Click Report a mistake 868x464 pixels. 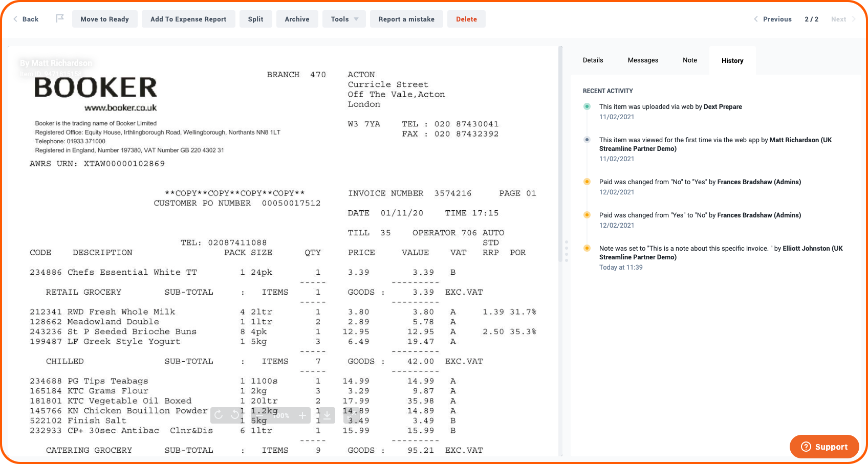click(406, 19)
